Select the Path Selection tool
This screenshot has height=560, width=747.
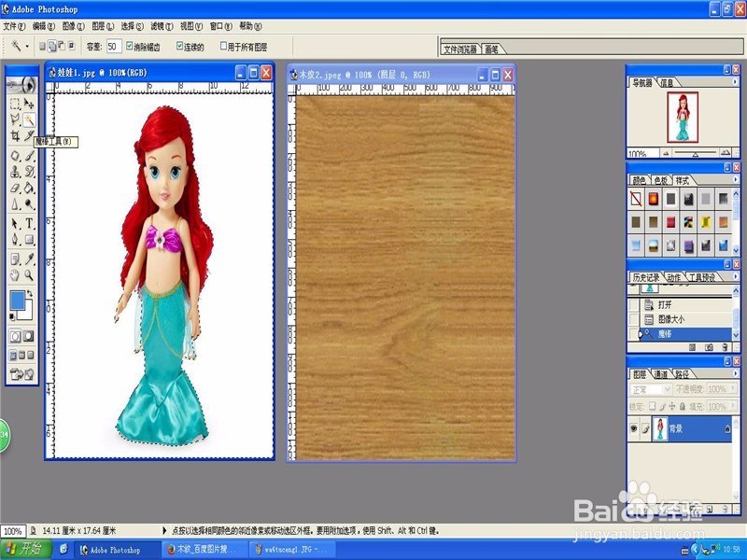[x=15, y=223]
